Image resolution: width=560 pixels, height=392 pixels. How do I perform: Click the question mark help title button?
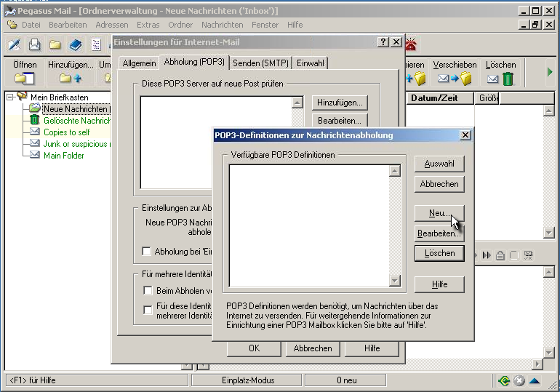[383, 42]
